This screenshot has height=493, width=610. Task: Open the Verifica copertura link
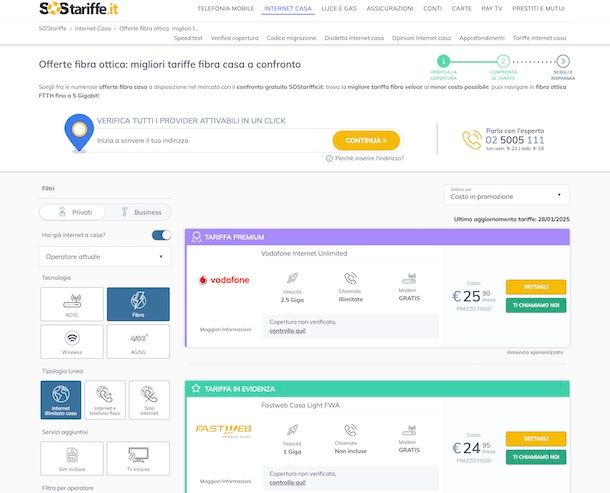tap(235, 38)
